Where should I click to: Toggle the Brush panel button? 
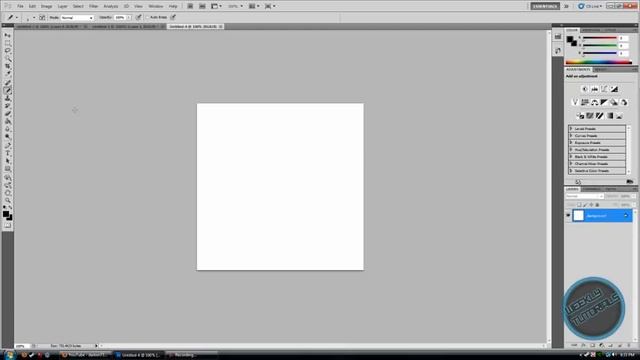pos(42,18)
